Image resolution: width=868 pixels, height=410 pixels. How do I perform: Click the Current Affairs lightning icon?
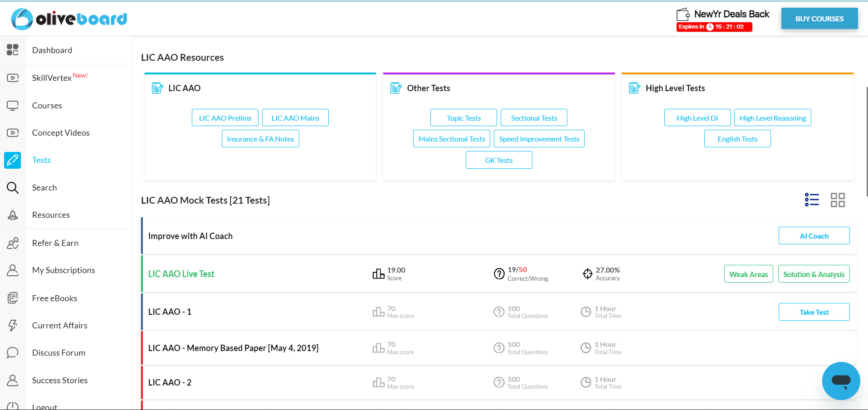tap(13, 325)
